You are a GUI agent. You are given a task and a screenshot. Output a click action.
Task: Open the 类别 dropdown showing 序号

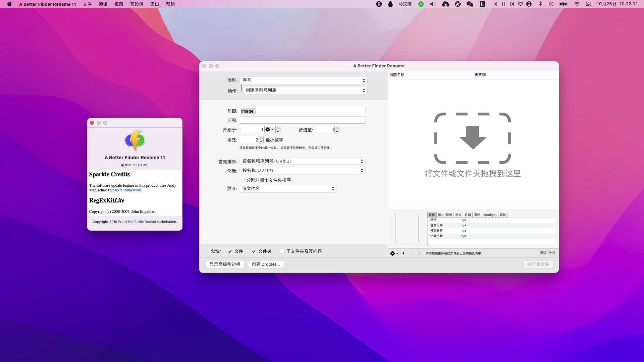pos(303,80)
